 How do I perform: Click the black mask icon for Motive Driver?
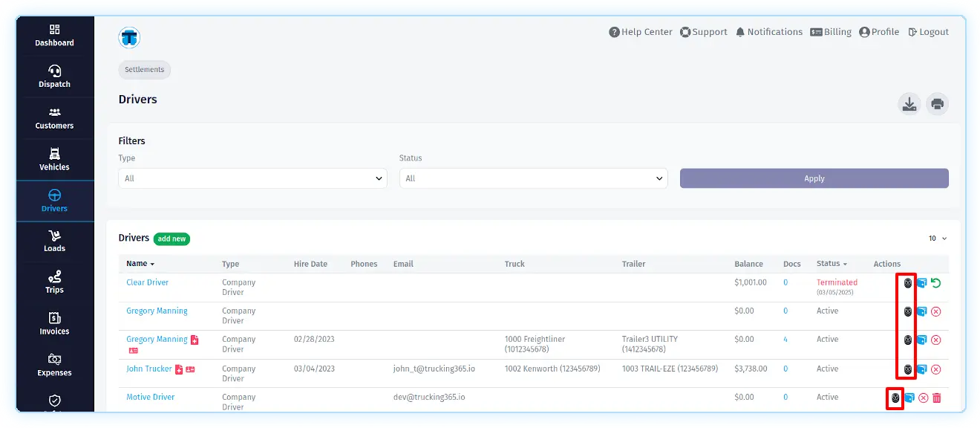895,398
